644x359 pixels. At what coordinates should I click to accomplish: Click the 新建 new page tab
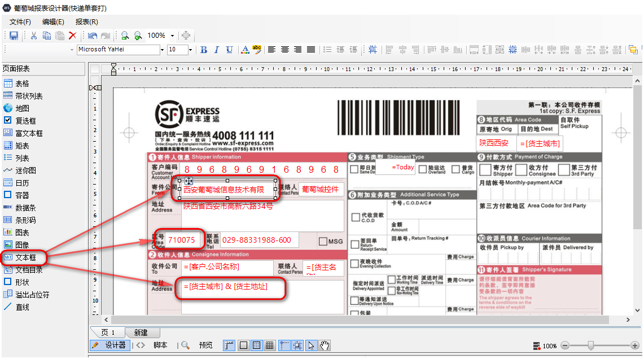[x=141, y=332]
